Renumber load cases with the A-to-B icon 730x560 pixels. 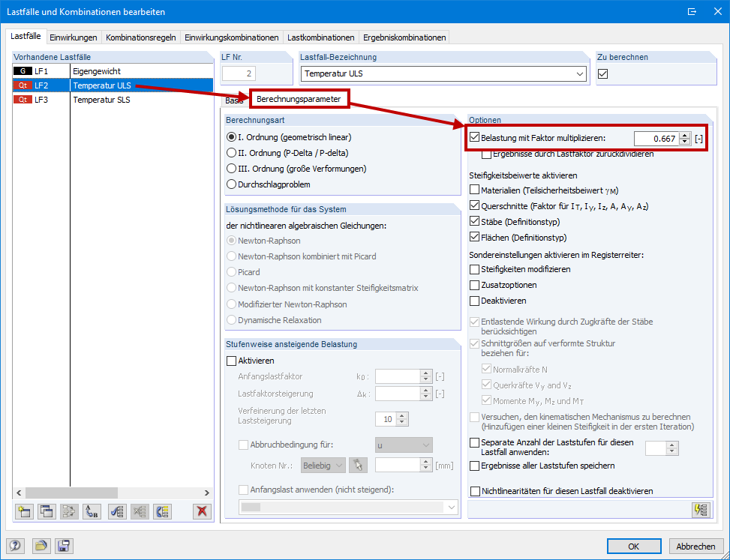pos(92,511)
